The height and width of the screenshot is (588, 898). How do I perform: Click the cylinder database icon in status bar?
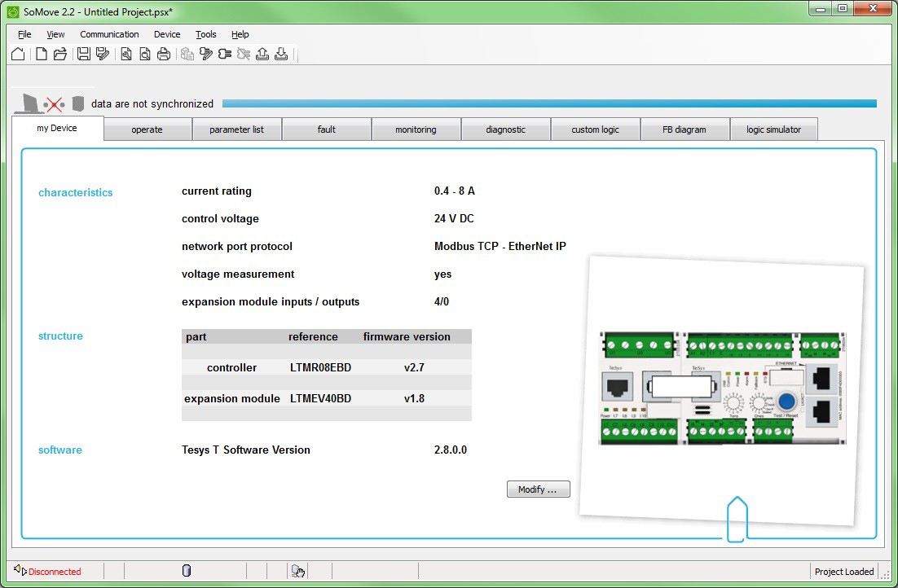click(186, 570)
